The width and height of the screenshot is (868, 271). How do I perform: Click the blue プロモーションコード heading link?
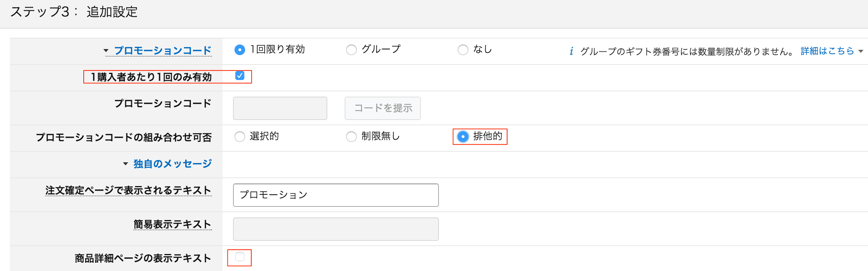click(163, 51)
